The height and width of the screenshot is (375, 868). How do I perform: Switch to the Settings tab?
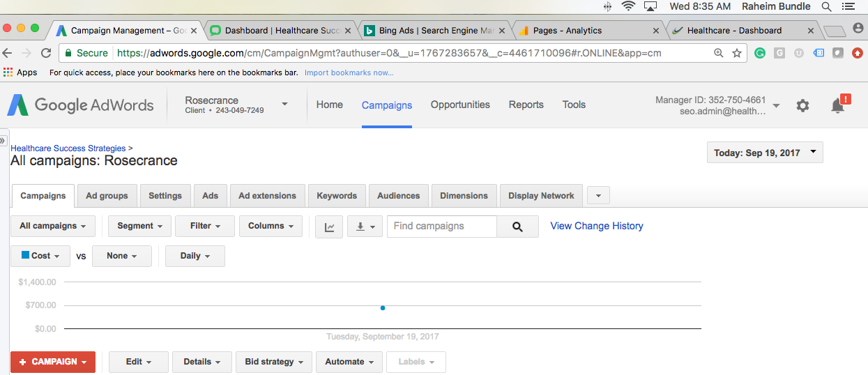165,196
